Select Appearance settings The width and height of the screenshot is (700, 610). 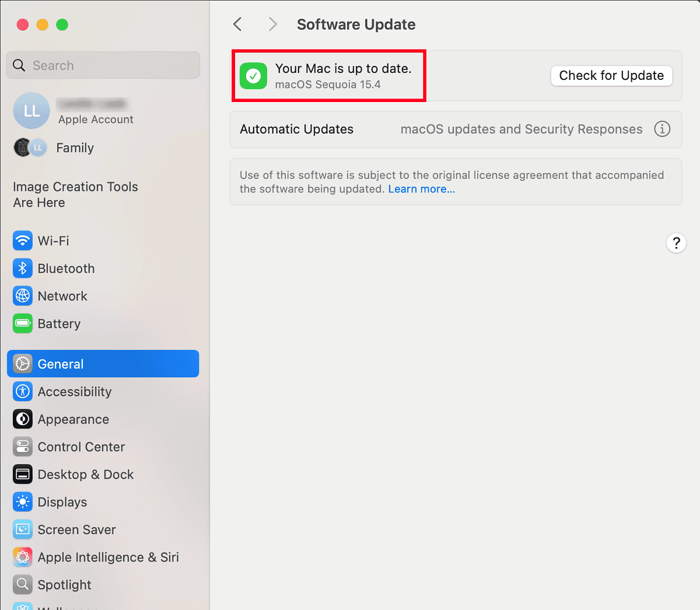[x=73, y=419]
